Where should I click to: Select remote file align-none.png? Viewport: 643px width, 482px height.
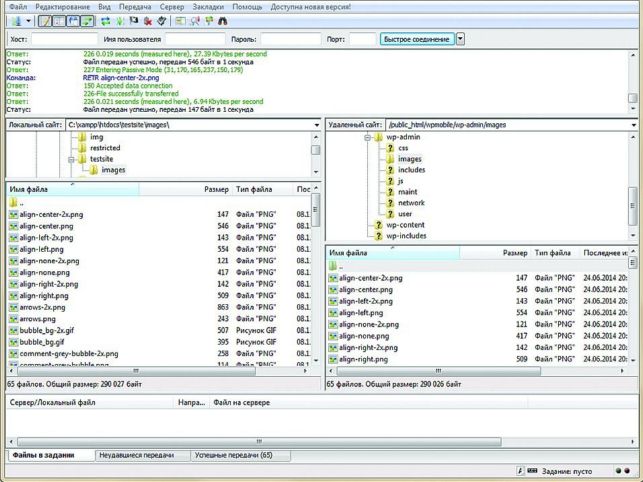(364, 336)
